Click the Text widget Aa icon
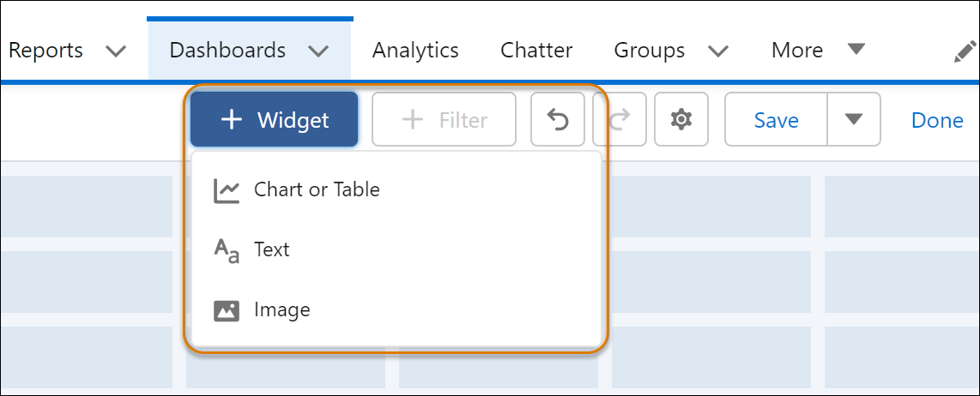 pyautogui.click(x=227, y=250)
